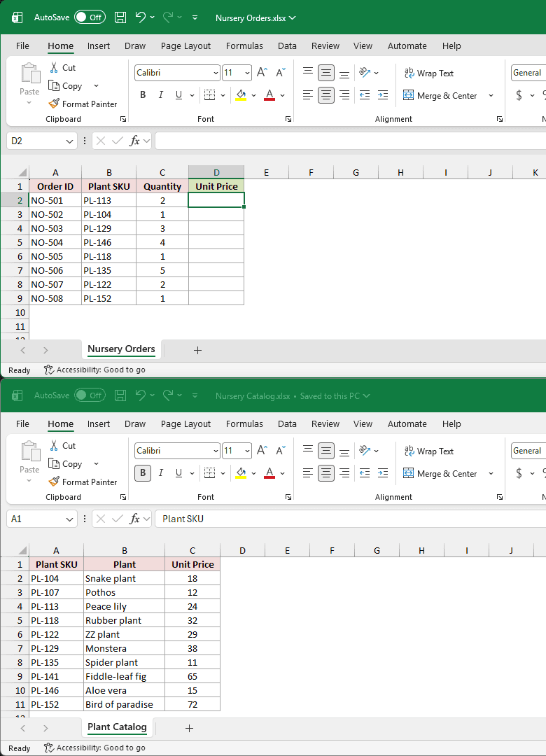The width and height of the screenshot is (546, 756).
Task: Toggle Underline in Nursery Orders ribbon
Action: (x=178, y=95)
